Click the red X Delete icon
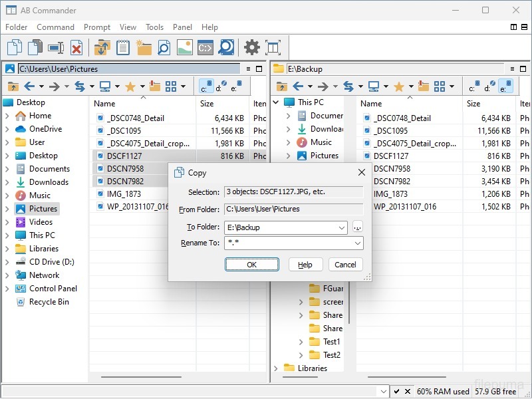 (76, 47)
